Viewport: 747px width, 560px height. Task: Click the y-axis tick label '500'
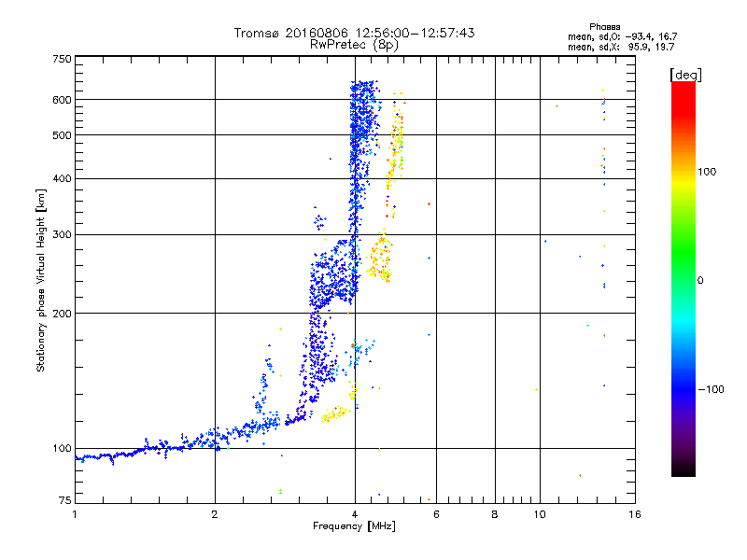coord(62,135)
